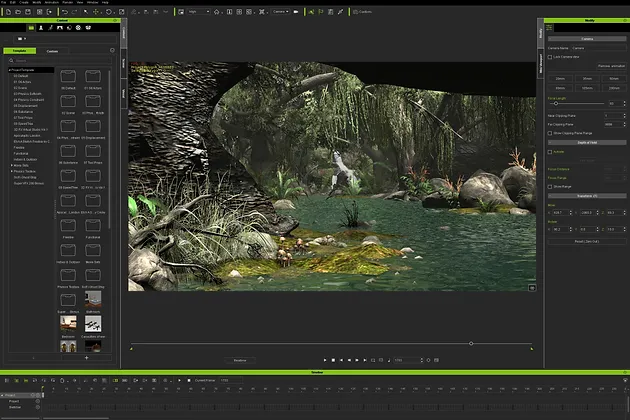The height and width of the screenshot is (420, 630).
Task: Open the Animation category in Content panel
Action: pyautogui.click(x=50, y=28)
